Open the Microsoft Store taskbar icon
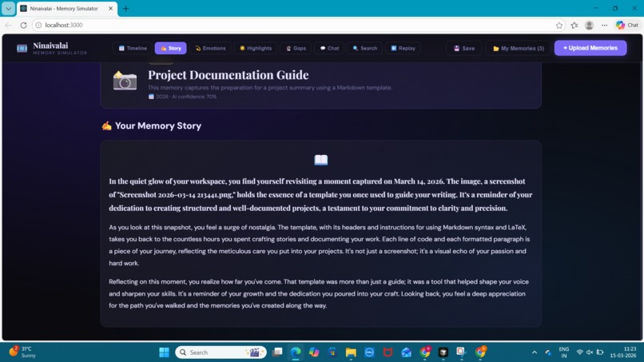The height and width of the screenshot is (362, 644). coord(332,352)
